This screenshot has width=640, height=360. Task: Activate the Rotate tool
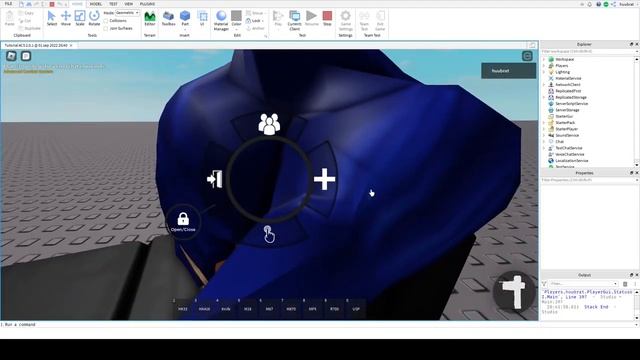94,18
